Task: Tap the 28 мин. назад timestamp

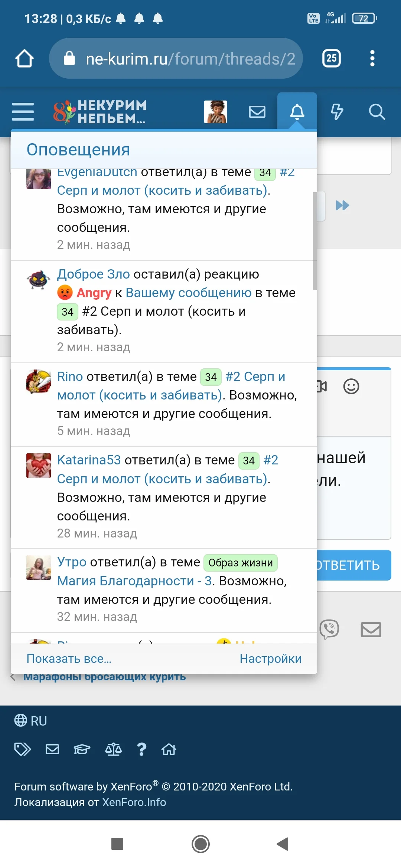Action: coord(97,533)
